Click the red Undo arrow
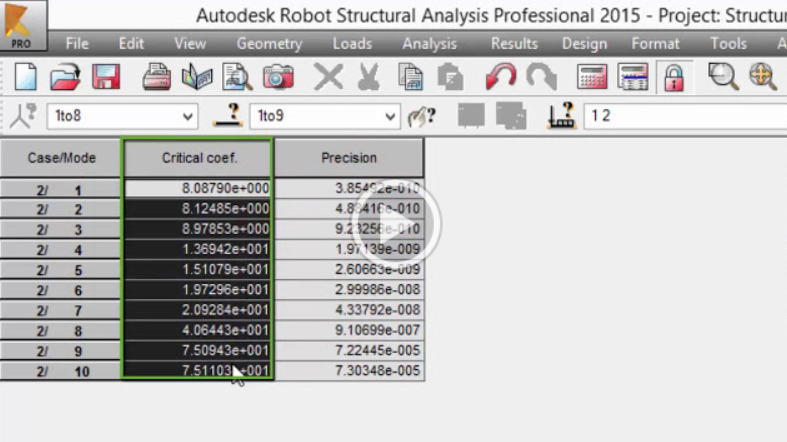This screenshot has height=442, width=787. coord(500,77)
